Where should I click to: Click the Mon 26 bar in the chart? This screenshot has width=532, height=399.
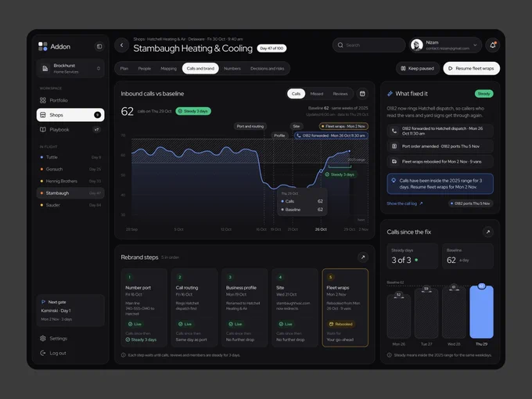click(399, 316)
